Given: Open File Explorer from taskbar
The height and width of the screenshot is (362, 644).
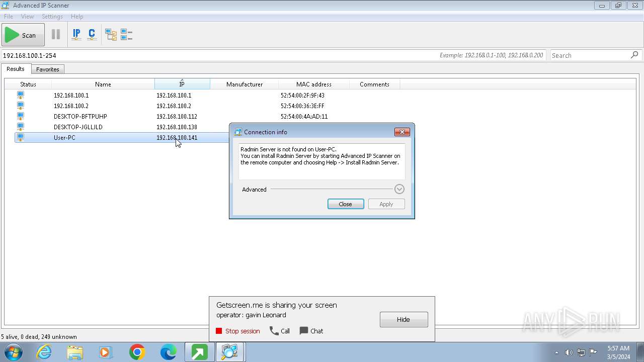Looking at the screenshot, I should (x=75, y=352).
